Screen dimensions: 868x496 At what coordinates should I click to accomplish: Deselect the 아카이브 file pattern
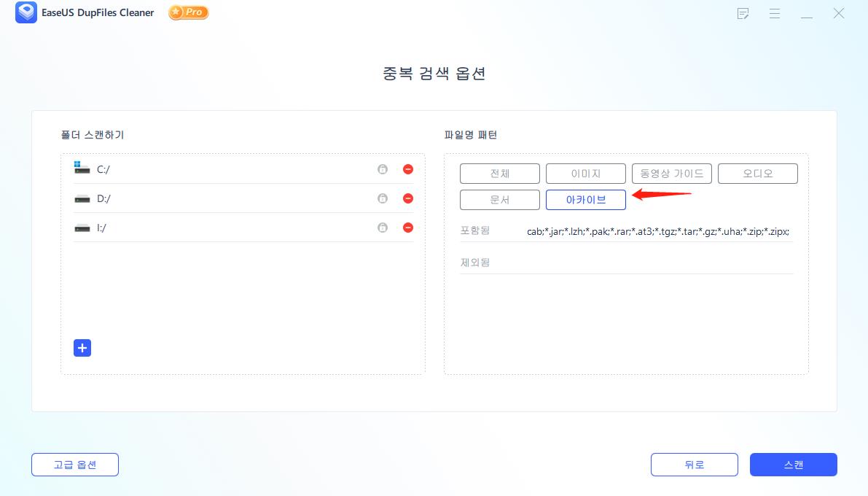[585, 199]
